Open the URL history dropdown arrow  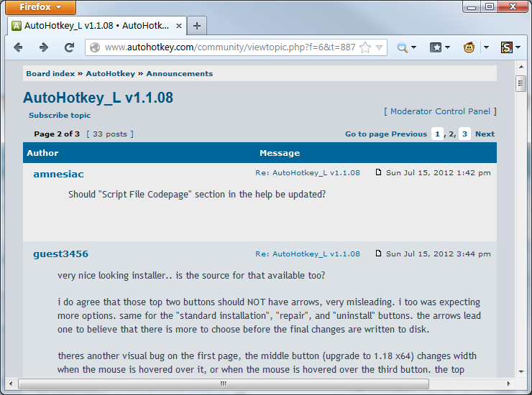(x=380, y=47)
